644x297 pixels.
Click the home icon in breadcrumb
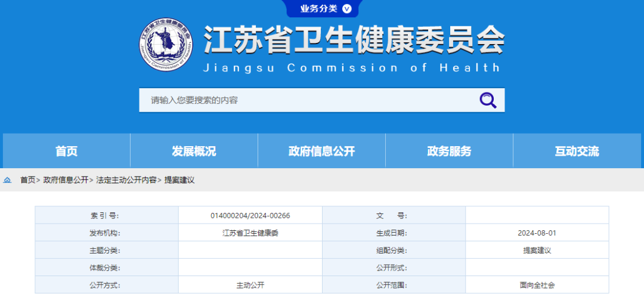(7, 180)
